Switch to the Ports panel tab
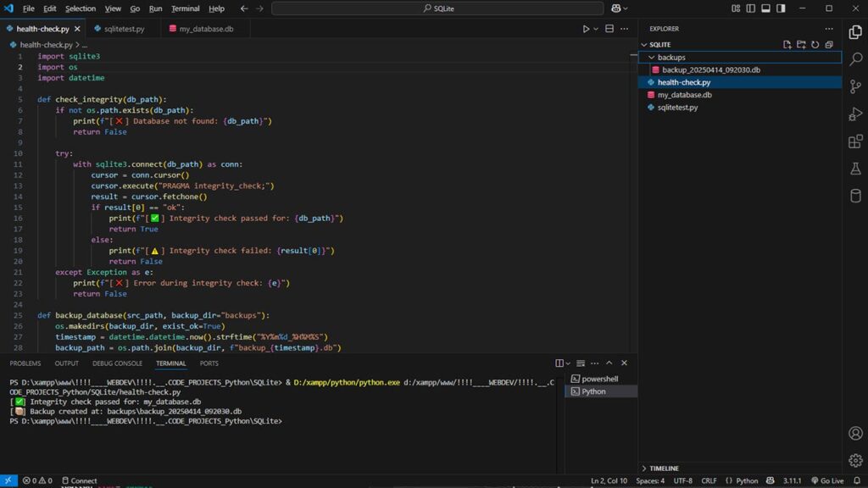Screen dimensions: 868x488 [x=209, y=363]
